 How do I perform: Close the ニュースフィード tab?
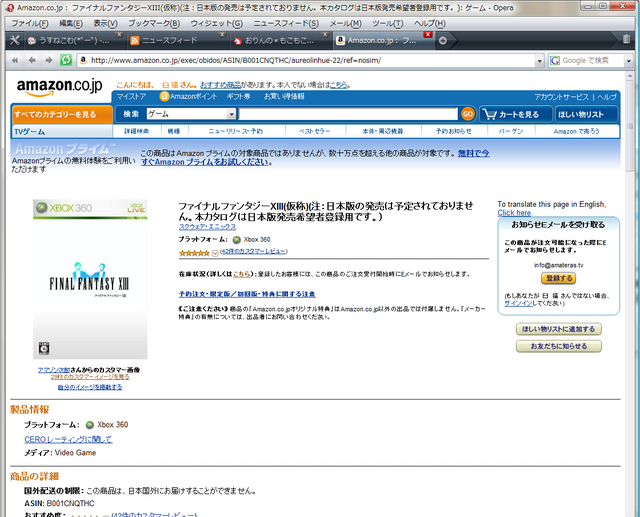(222, 34)
